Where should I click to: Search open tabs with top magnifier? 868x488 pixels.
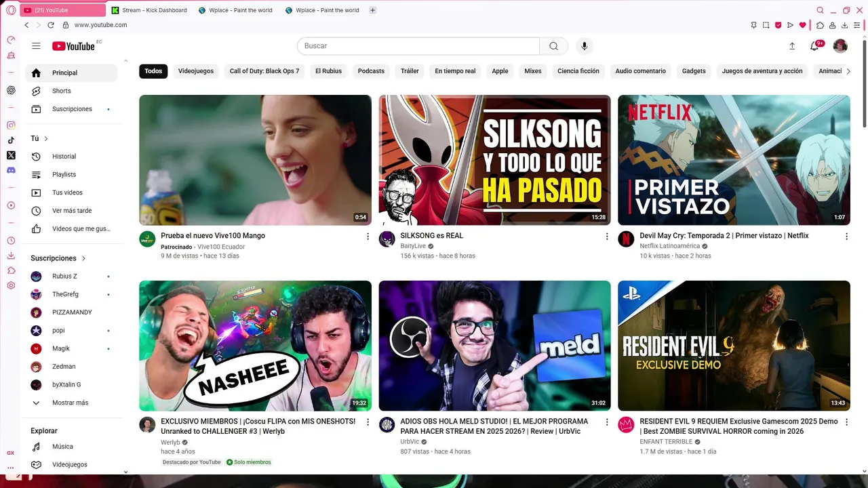click(820, 10)
